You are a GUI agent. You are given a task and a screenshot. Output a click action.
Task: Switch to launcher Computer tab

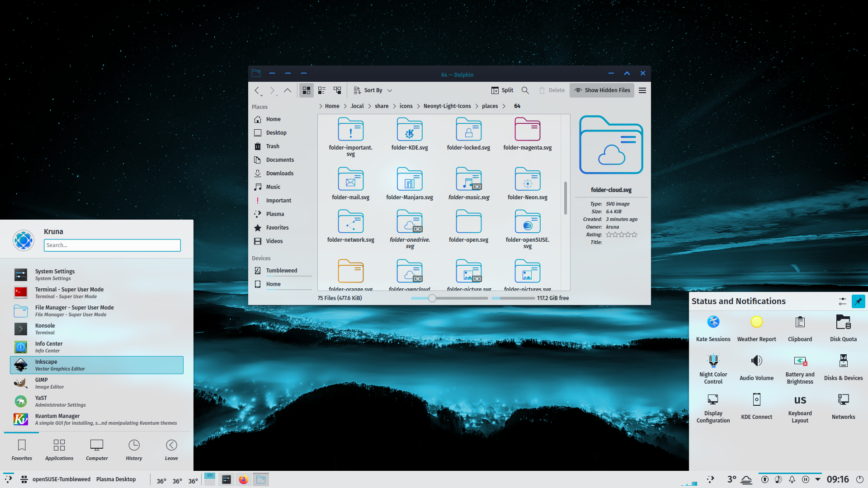pos(97,450)
